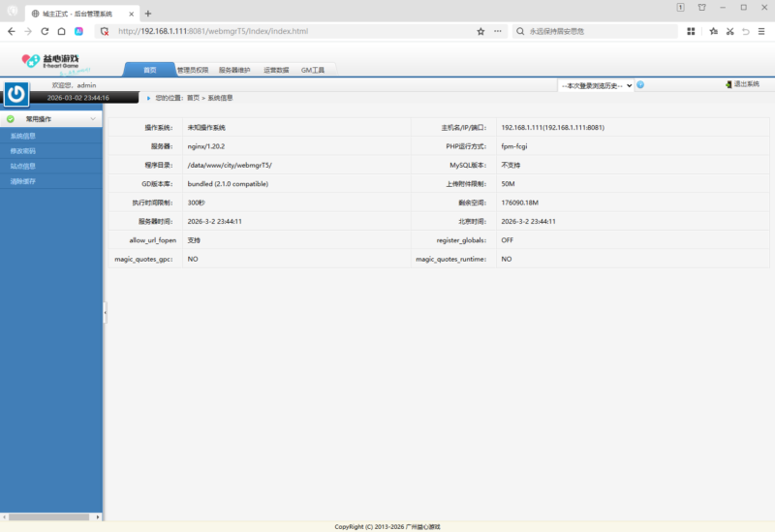
Task: Click the blue help icon beside login history
Action: 640,85
